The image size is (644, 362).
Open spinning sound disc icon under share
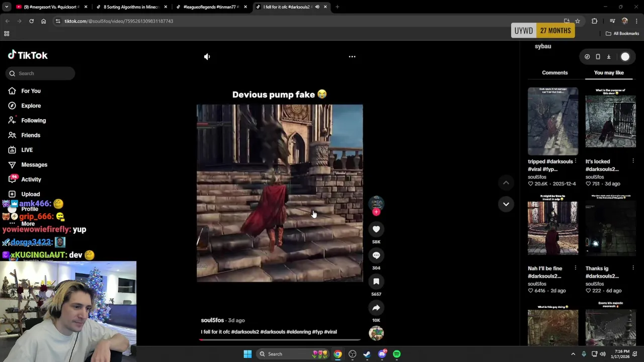376,333
